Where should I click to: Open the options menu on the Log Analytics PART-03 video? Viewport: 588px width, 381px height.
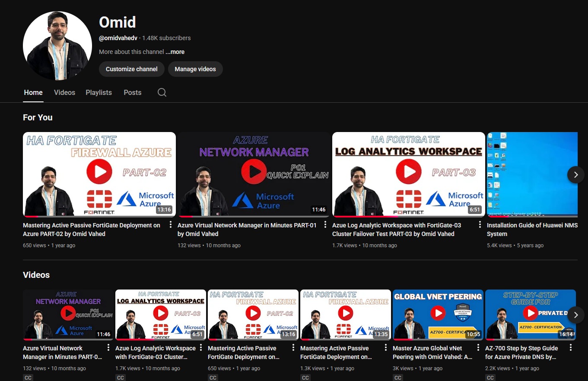(x=480, y=224)
